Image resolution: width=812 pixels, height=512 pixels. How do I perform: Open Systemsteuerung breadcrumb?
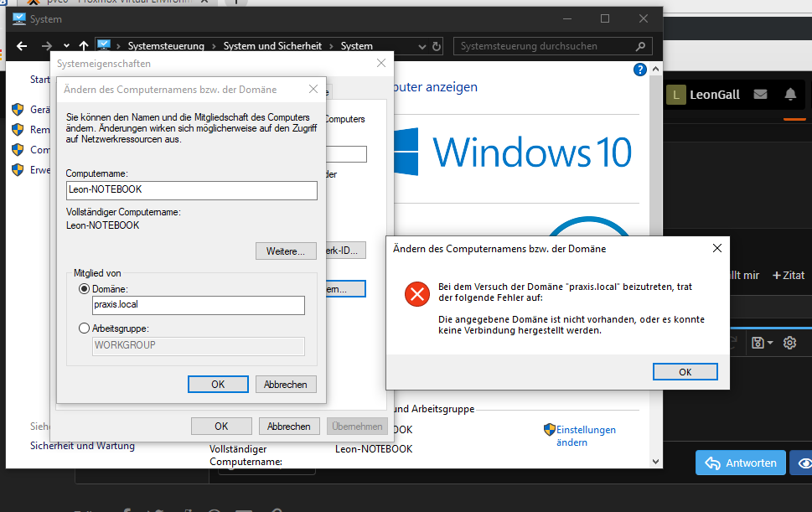[x=166, y=46]
